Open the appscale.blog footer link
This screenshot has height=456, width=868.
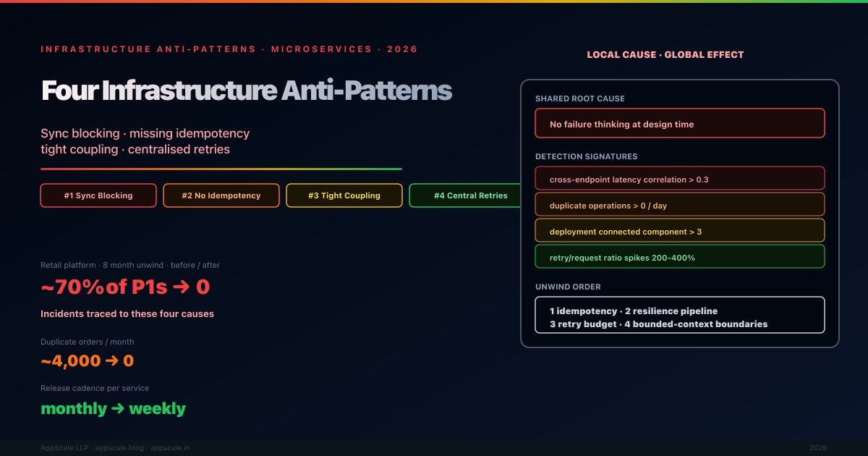121,448
